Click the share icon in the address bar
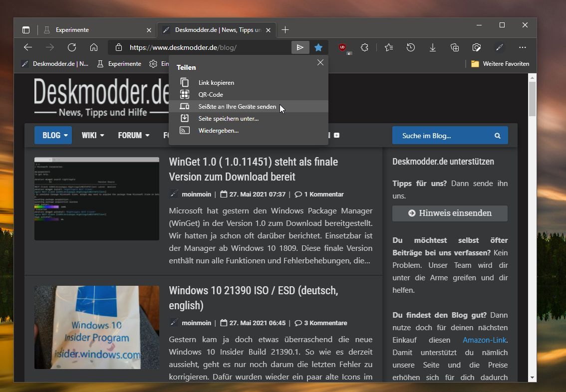This screenshot has height=392, width=566. pyautogui.click(x=300, y=47)
